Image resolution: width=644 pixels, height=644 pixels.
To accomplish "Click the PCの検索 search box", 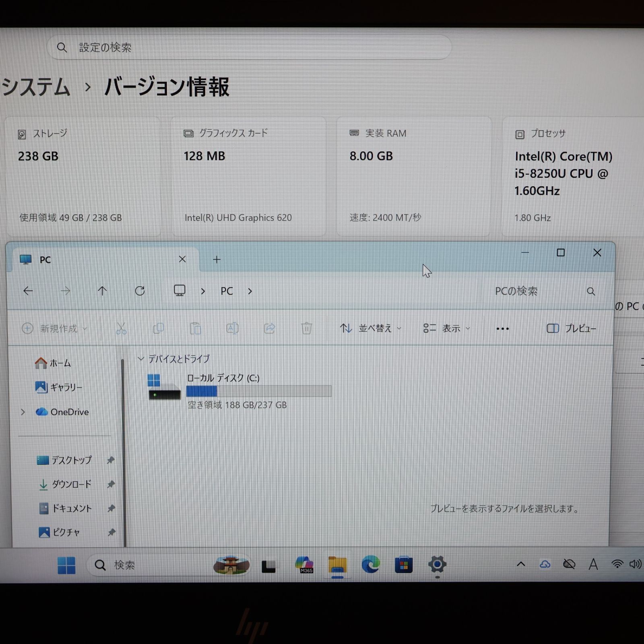I will click(x=545, y=291).
